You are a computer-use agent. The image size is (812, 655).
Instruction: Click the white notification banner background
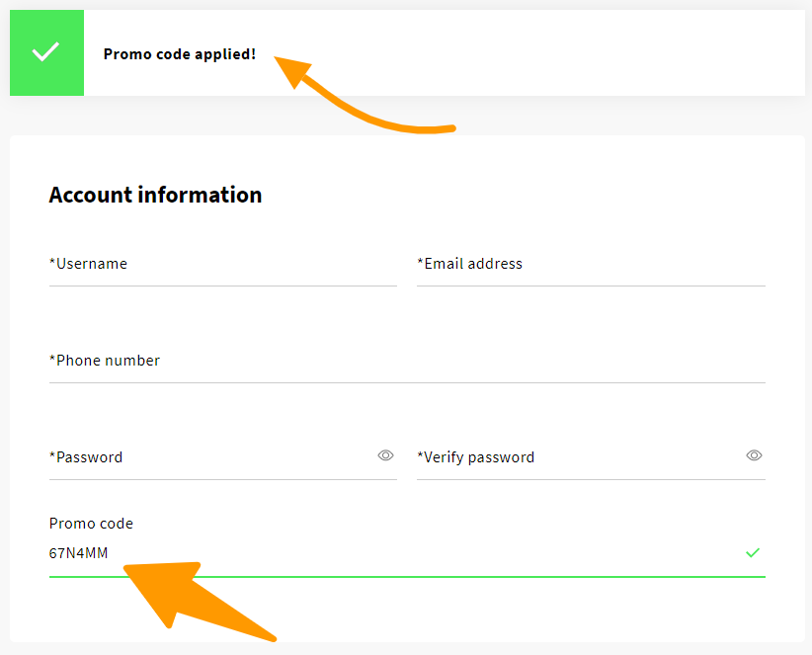543,53
